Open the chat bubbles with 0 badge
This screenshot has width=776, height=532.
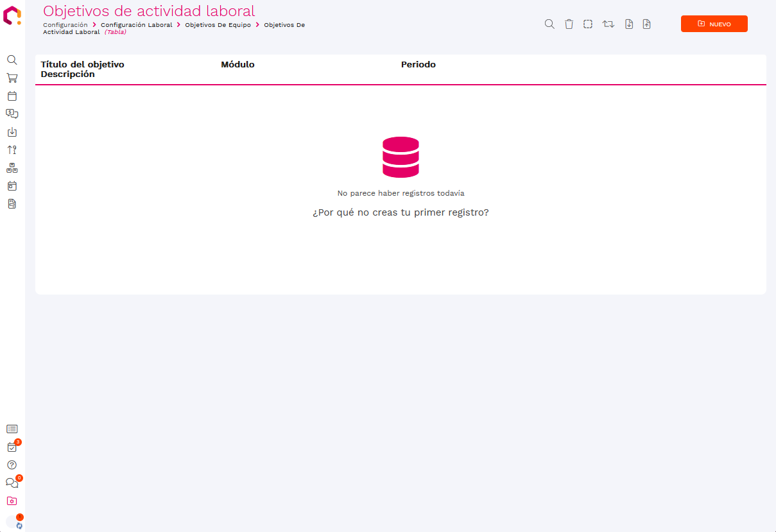click(12, 483)
